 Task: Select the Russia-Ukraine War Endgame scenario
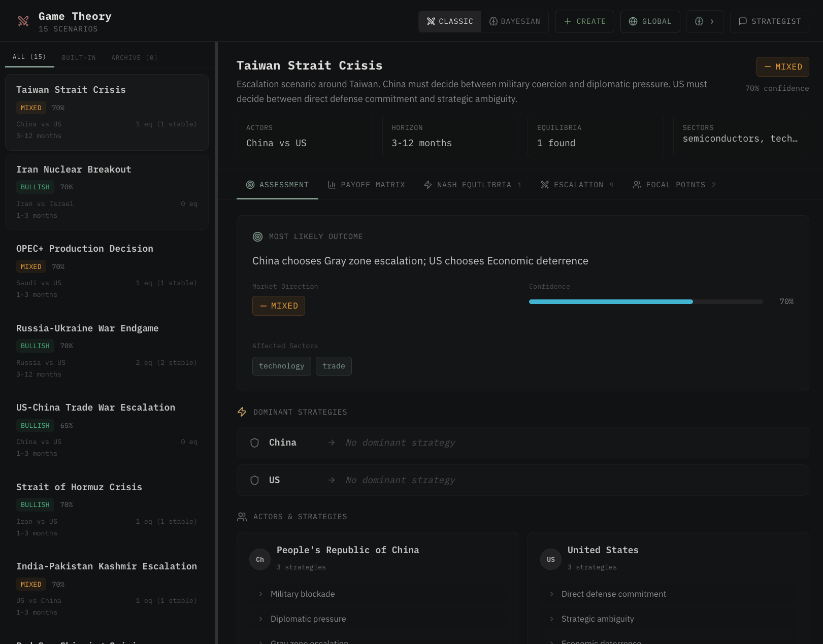(107, 351)
